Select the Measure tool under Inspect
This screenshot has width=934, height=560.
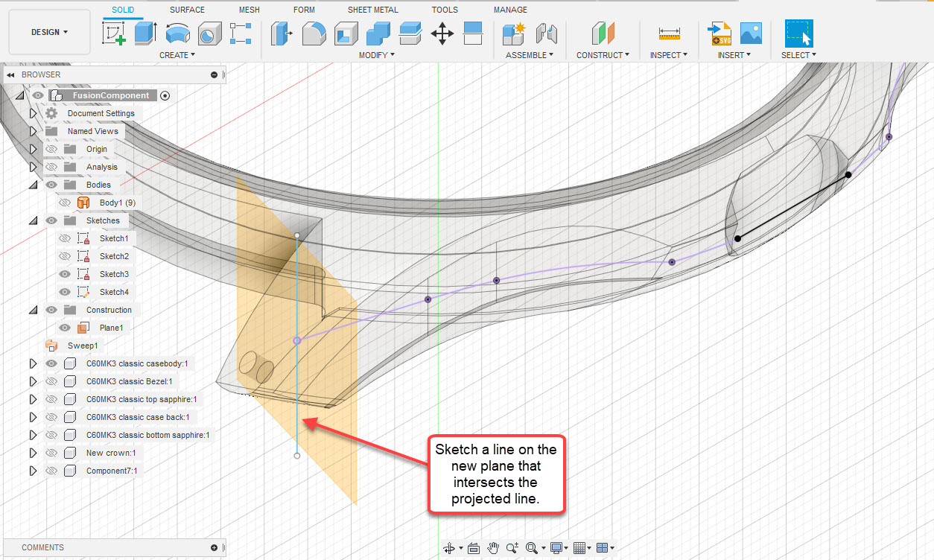(668, 33)
